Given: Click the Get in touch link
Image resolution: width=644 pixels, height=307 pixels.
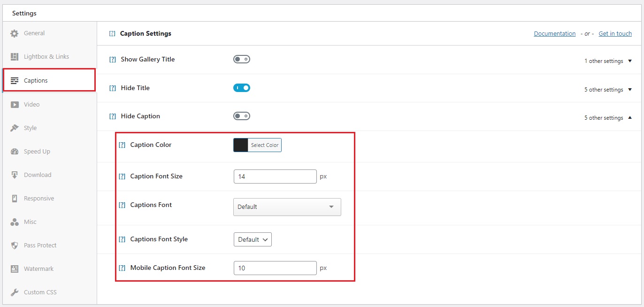Looking at the screenshot, I should tap(615, 33).
